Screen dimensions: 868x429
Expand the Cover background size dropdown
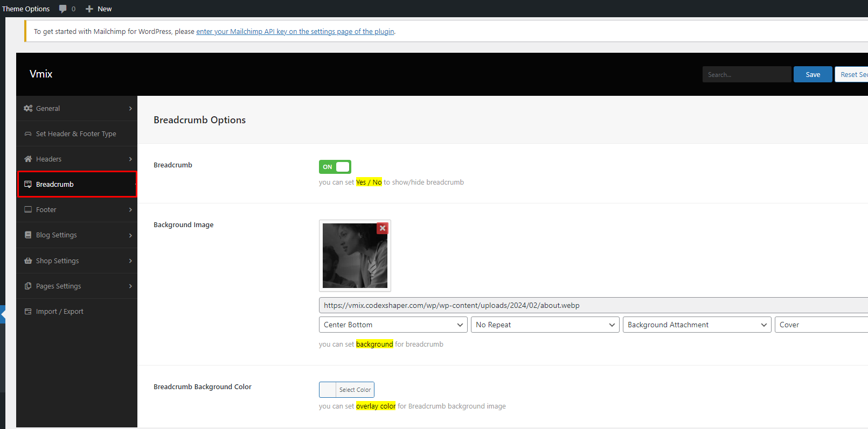tap(821, 325)
